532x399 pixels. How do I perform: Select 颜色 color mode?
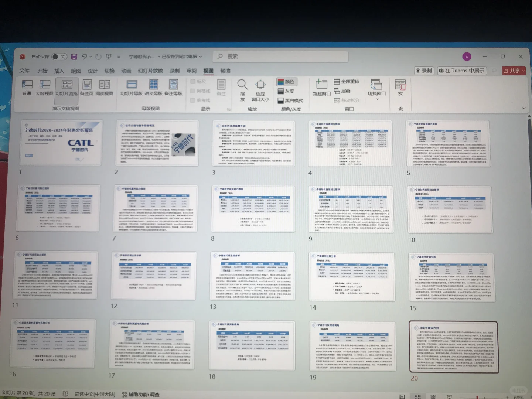click(x=286, y=82)
